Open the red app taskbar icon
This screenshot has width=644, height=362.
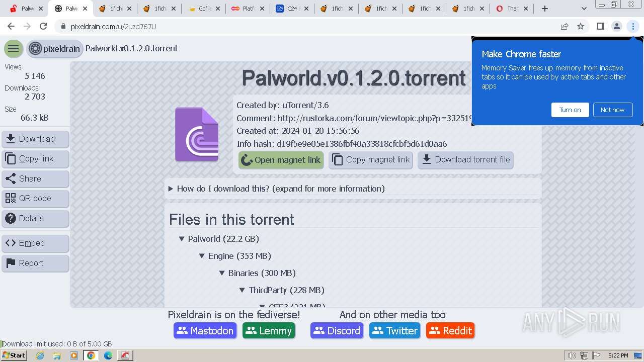pyautogui.click(x=125, y=355)
